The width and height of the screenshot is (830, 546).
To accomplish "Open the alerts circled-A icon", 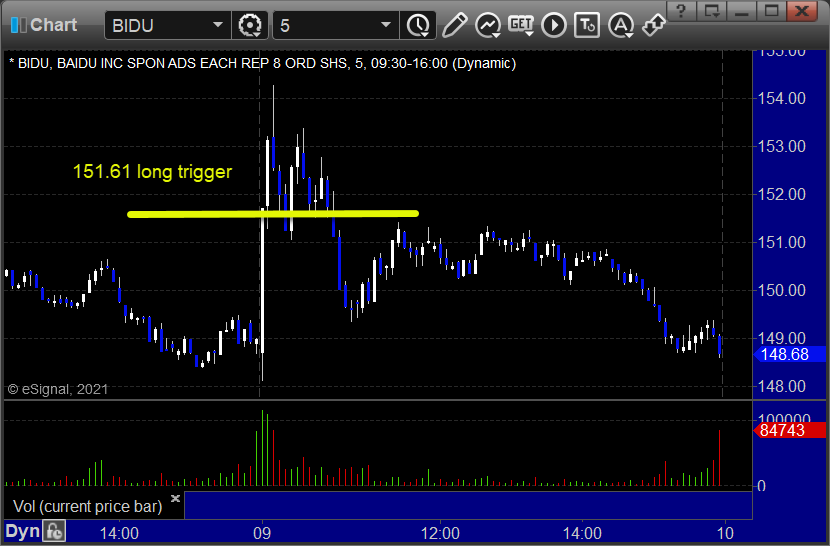I will pos(621,25).
